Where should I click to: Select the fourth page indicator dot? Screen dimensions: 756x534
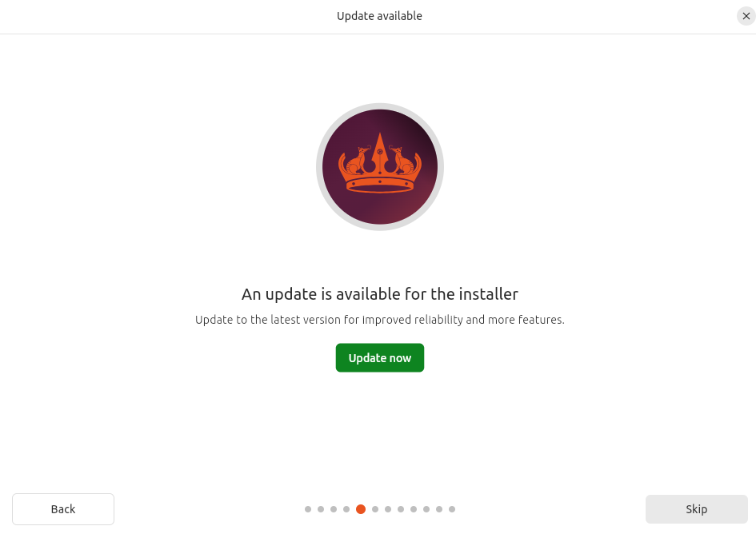tap(346, 509)
